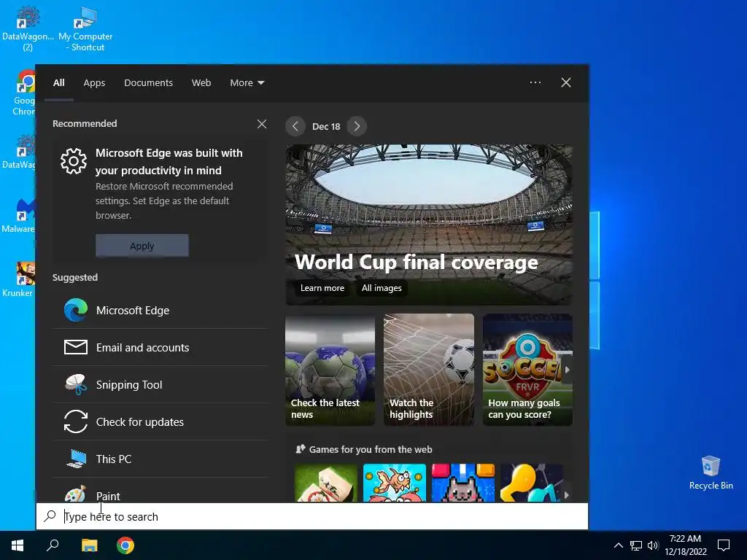Image resolution: width=747 pixels, height=560 pixels.
Task: Select Krunker desktop icon
Action: pyautogui.click(x=18, y=279)
